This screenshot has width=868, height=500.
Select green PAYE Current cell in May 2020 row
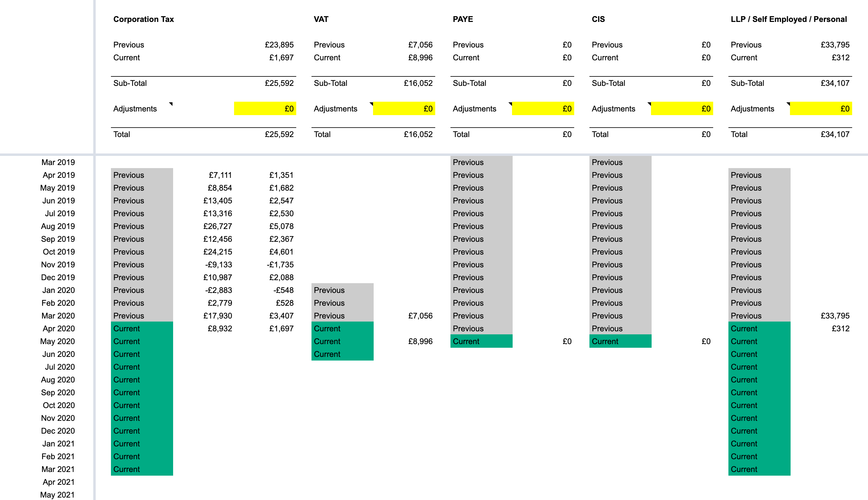pos(481,341)
